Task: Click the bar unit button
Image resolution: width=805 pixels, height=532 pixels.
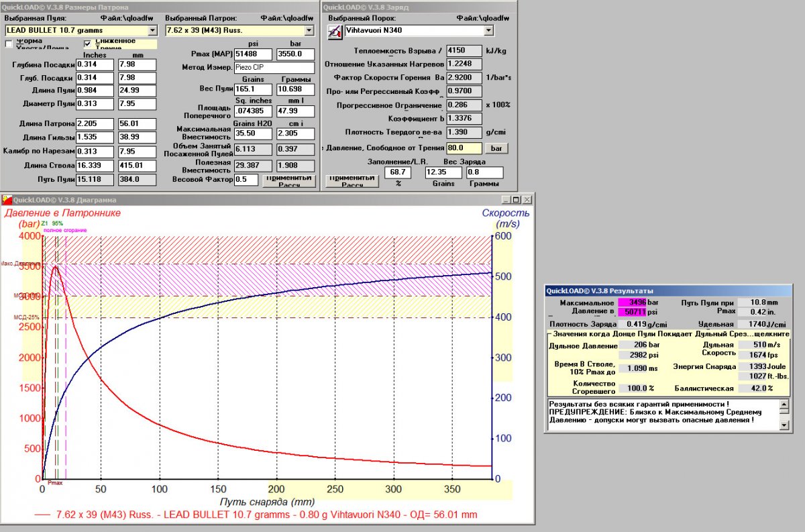Action: pos(496,148)
